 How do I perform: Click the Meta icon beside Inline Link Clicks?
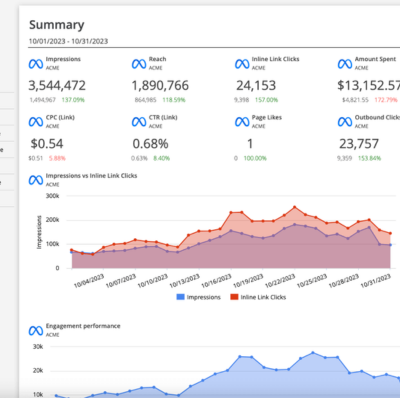click(x=242, y=64)
